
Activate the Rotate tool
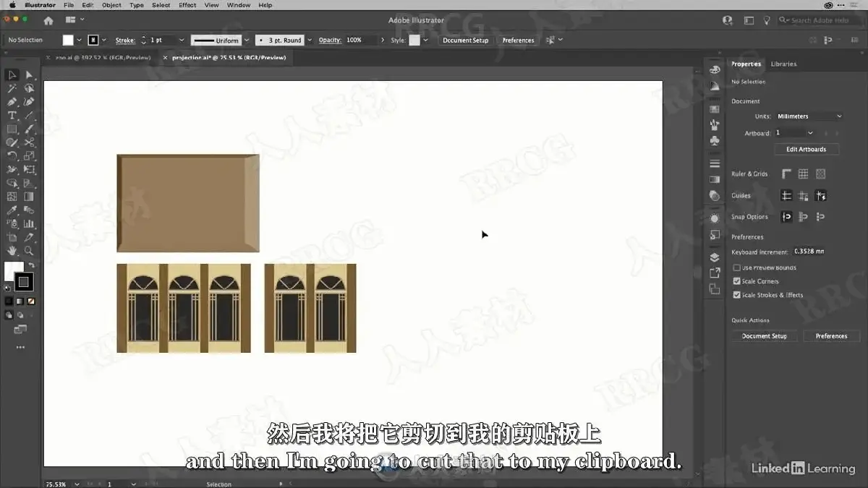(x=12, y=156)
